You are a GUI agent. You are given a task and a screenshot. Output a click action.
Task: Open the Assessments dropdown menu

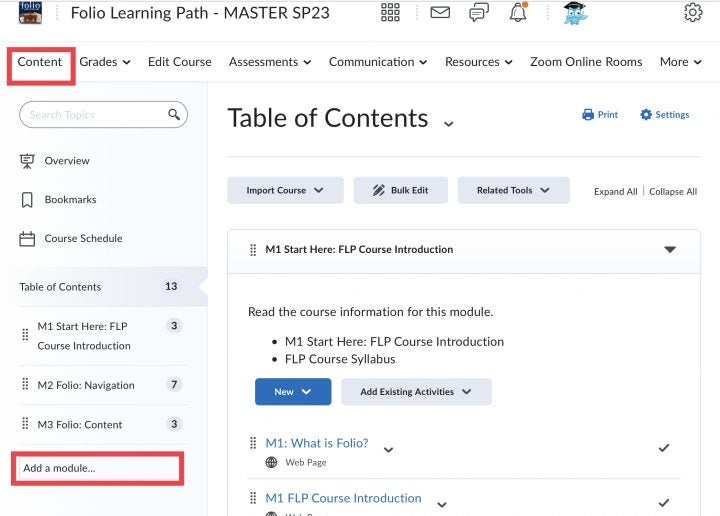point(270,62)
